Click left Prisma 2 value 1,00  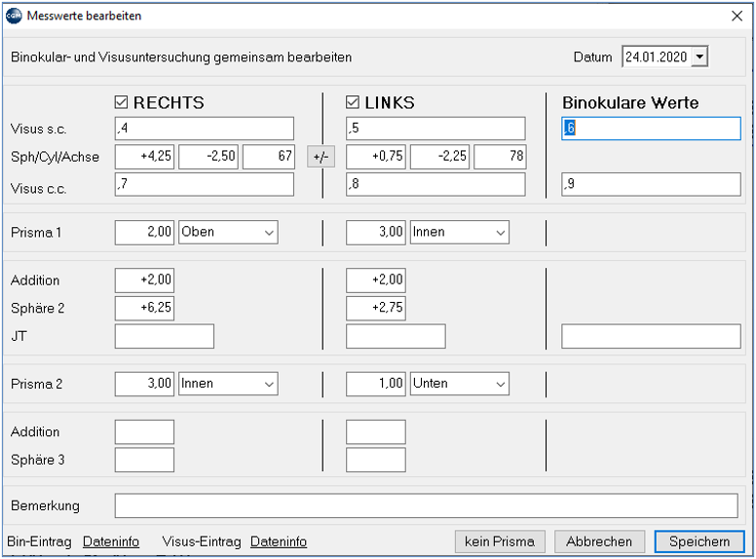[376, 384]
